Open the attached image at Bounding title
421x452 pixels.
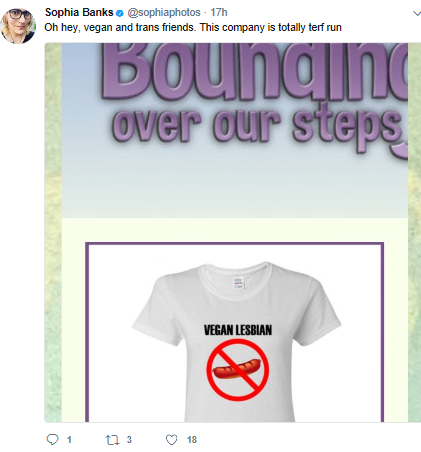coord(255,71)
